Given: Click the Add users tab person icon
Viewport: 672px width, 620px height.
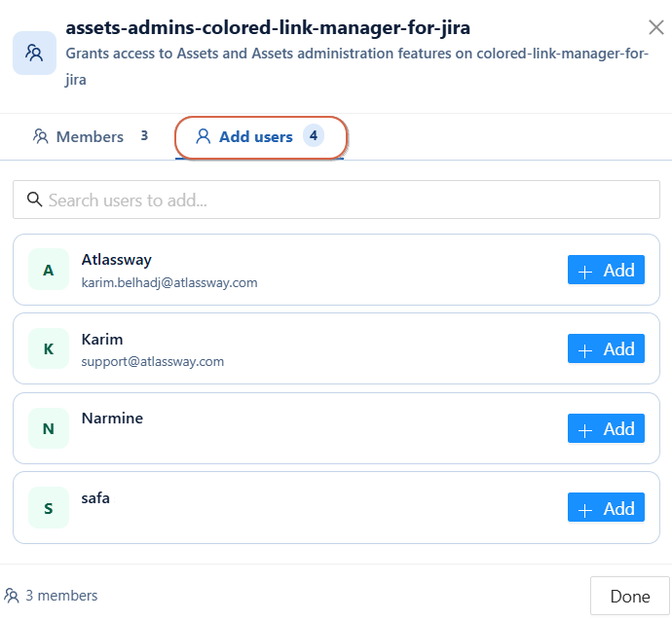Looking at the screenshot, I should click(x=203, y=136).
